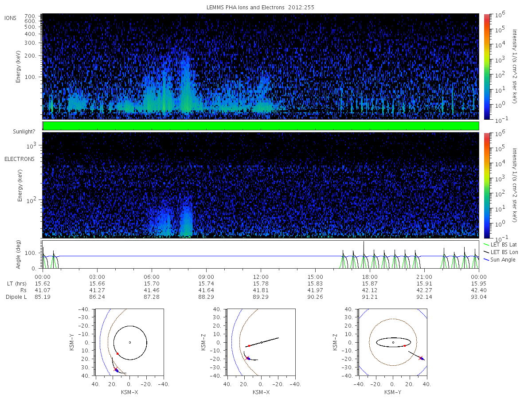Click the 12:00 time axis tick label
The height and width of the screenshot is (399, 532).
[261, 277]
